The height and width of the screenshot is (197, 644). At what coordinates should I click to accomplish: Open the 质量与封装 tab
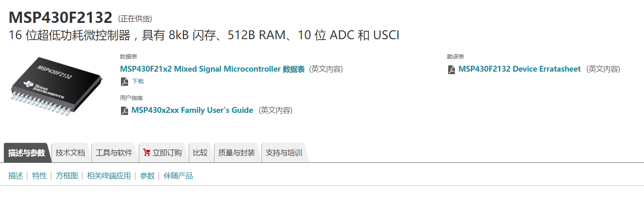coord(237,153)
